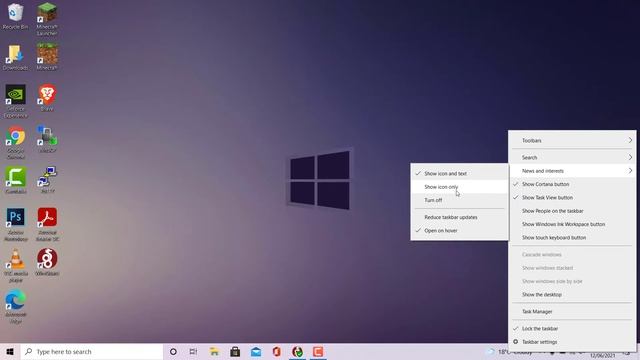Click inside Type here to search box
Screen dimensions: 640x360
tap(92, 351)
